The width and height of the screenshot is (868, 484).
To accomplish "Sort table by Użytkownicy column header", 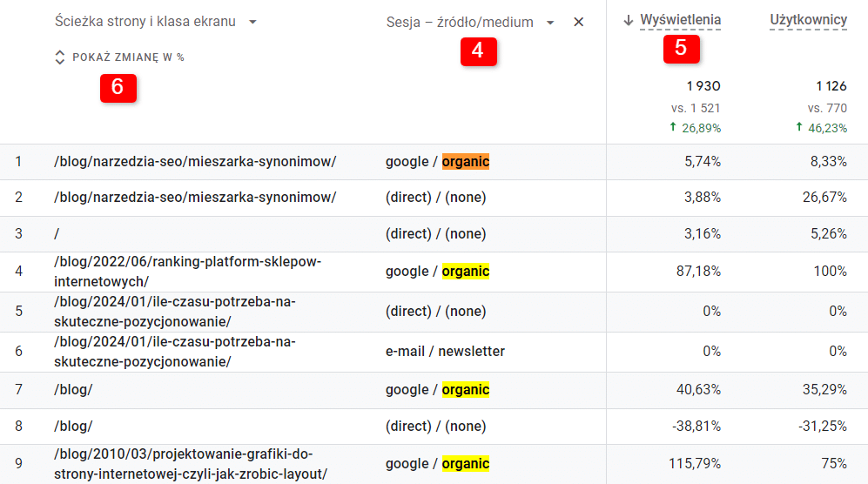I will (x=808, y=20).
